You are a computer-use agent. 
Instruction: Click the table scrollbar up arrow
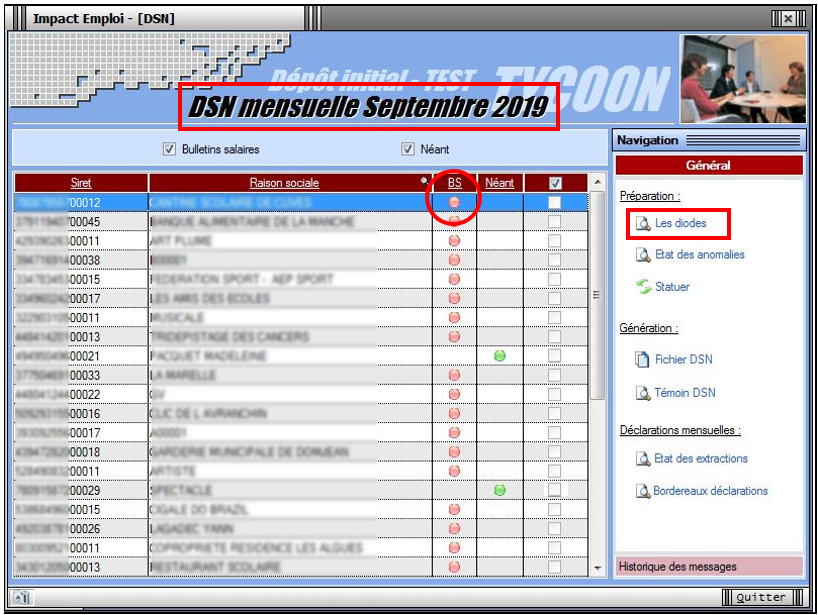(598, 182)
